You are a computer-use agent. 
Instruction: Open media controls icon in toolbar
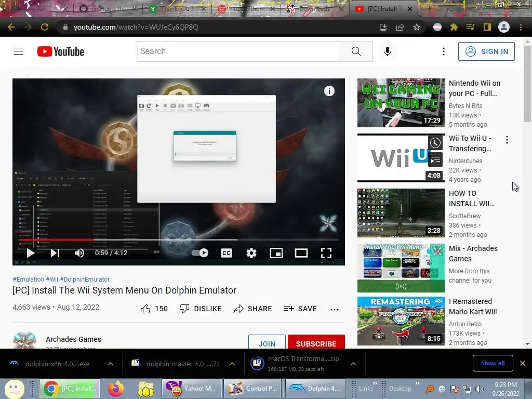click(x=470, y=27)
